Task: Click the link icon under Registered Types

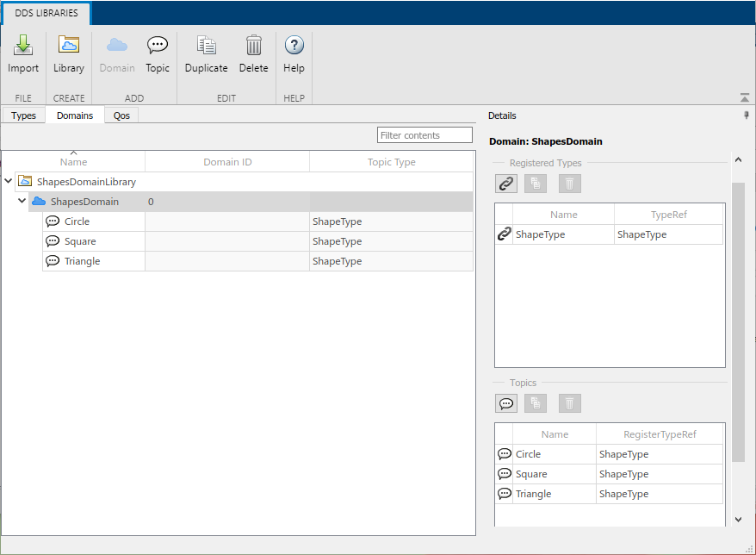Action: click(506, 183)
